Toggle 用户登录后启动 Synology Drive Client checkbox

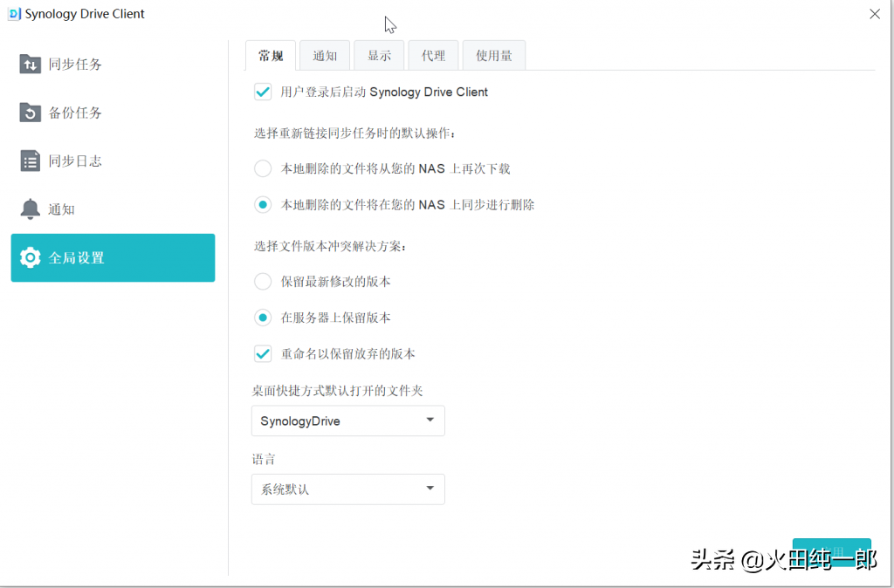263,92
